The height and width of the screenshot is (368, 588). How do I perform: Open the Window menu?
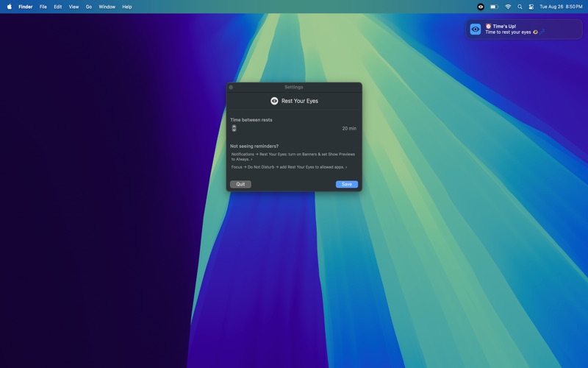[107, 7]
